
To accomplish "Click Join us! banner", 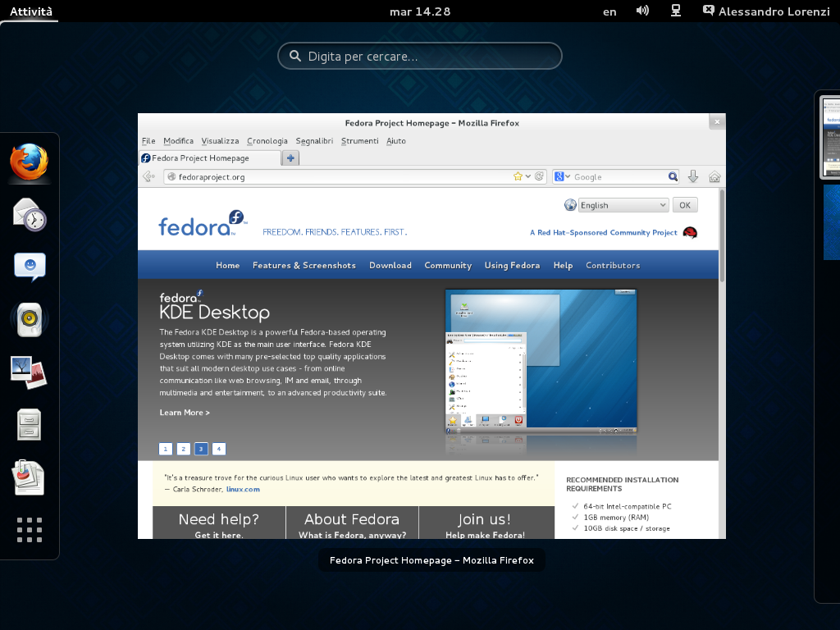I will (x=486, y=523).
